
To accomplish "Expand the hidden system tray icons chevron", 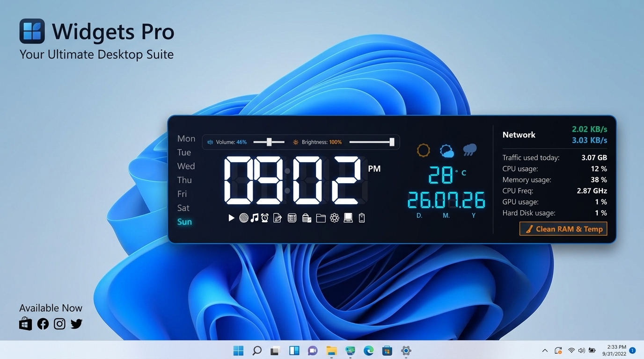I will tap(545, 351).
